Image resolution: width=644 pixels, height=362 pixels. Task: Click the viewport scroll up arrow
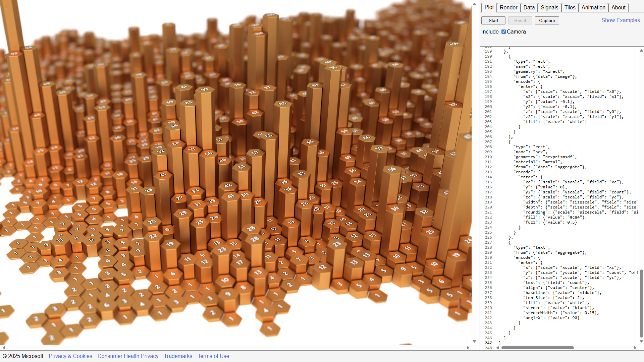(474, 4)
